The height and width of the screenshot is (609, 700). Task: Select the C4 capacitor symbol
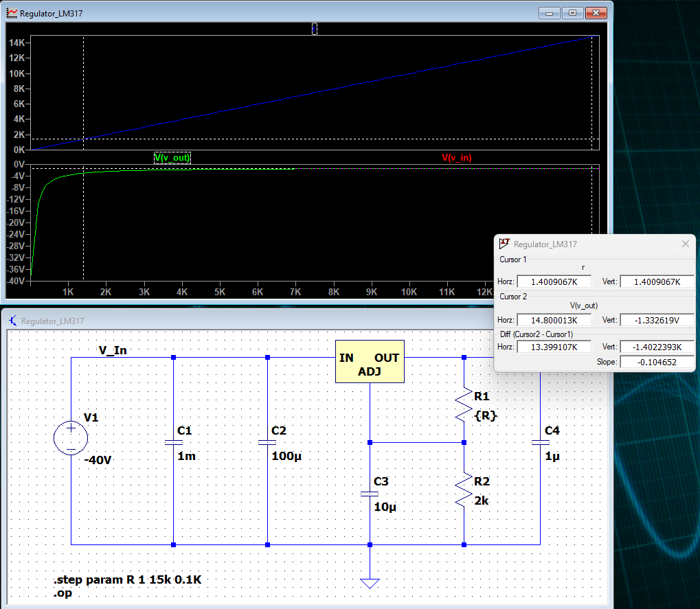click(x=540, y=443)
